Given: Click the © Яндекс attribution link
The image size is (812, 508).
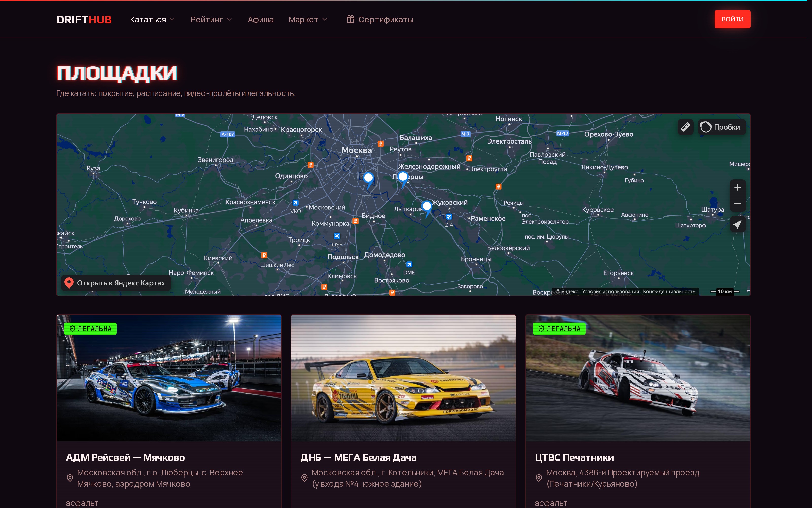Looking at the screenshot, I should coord(567,291).
